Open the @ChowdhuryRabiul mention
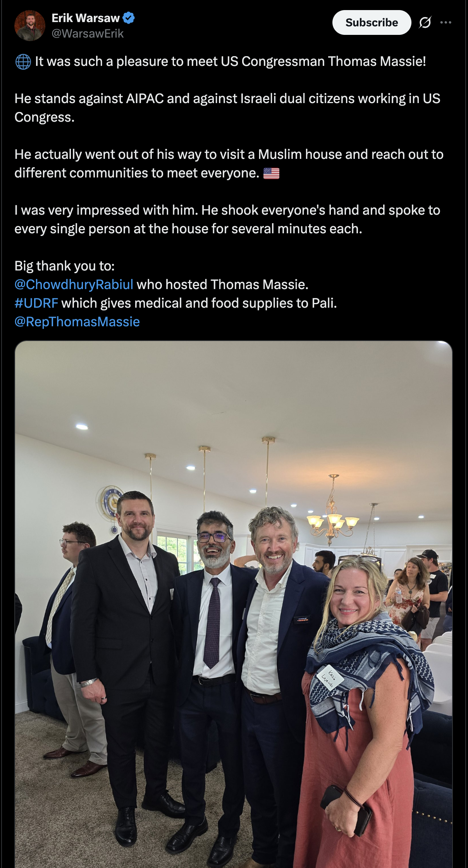Screen dimensions: 468x868 (x=74, y=284)
